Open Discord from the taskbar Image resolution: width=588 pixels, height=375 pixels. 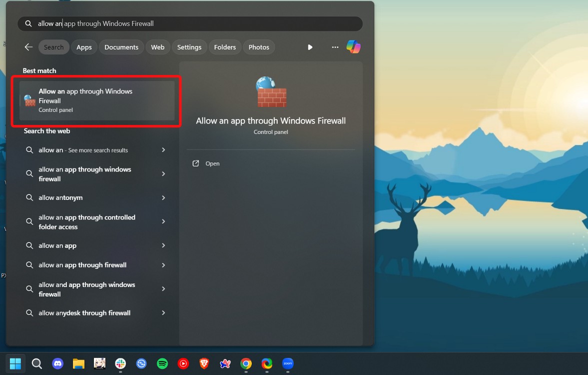58,363
